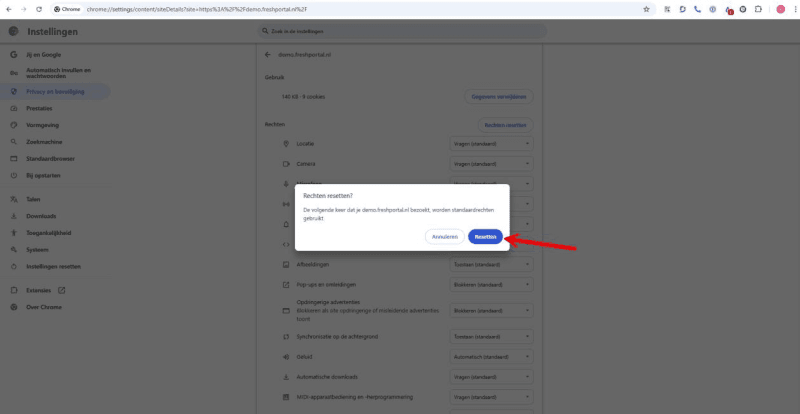Viewport: 800px width, 414px height.
Task: Open Talen in the sidebar
Action: tap(55, 200)
